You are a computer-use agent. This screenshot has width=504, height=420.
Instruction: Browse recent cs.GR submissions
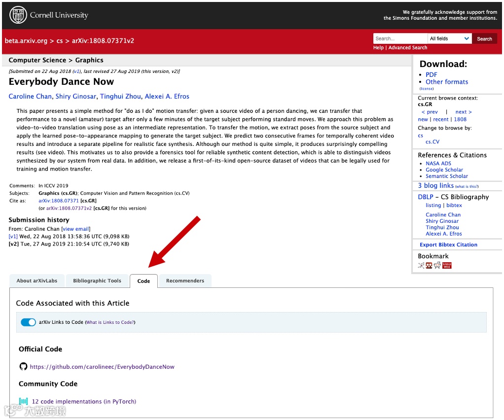(441, 119)
